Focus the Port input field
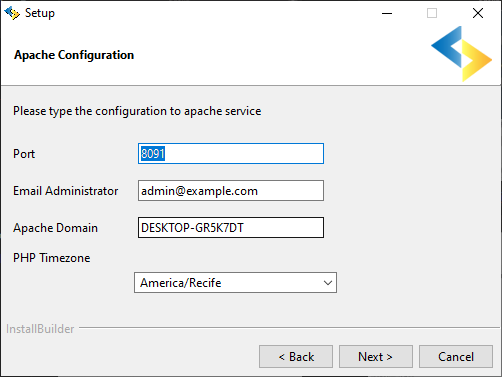Viewport: 502px width, 377px height. [231, 154]
